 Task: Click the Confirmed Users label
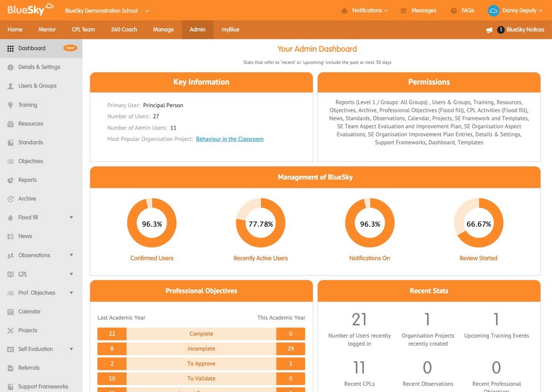click(151, 258)
